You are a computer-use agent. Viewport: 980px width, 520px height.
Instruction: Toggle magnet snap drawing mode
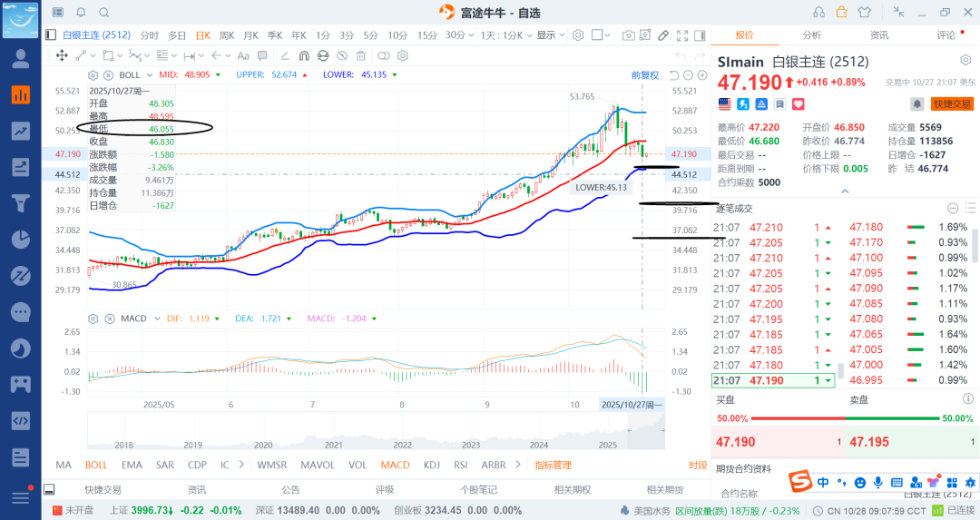[x=304, y=55]
